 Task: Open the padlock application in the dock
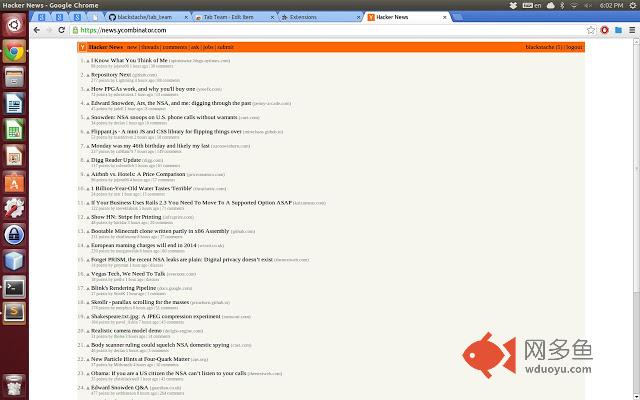14,235
